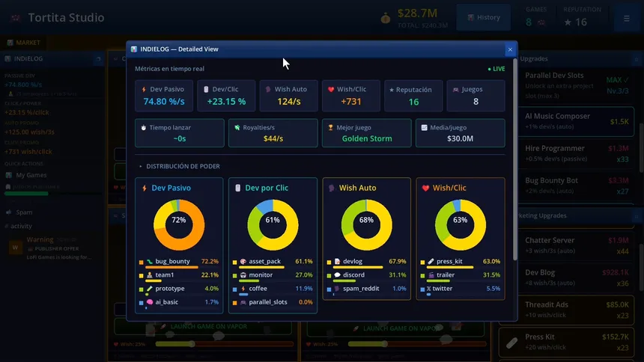This screenshot has width=644, height=362.
Task: Click the parallel_slots legend icon
Action: [243, 302]
